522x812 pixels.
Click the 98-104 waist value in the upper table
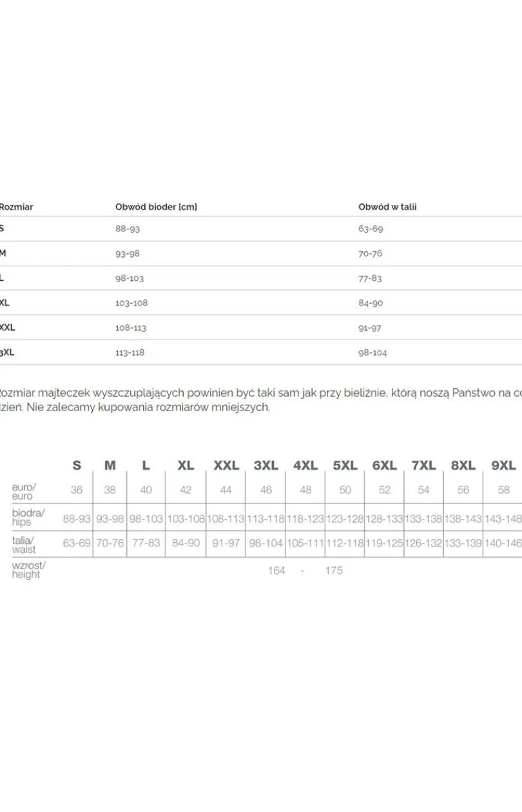point(372,353)
